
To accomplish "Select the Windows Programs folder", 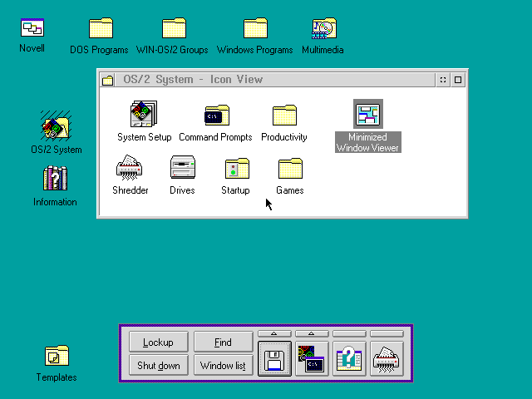I will [x=255, y=27].
